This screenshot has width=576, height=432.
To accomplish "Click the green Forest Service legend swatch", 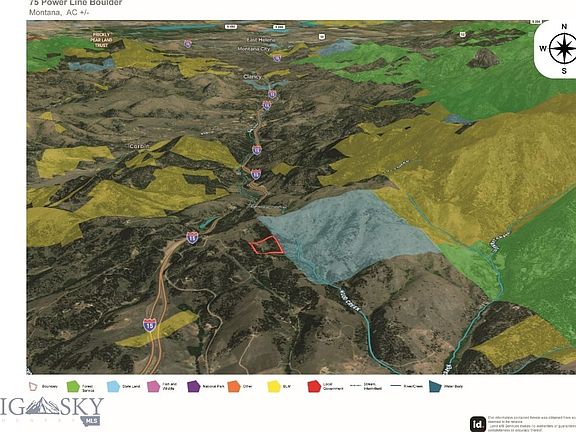I will point(73,386).
